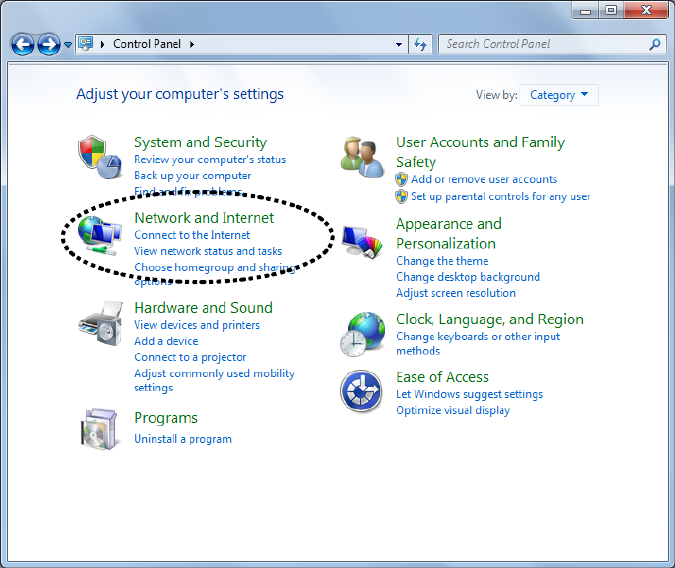Click the search magnifier icon

(655, 44)
